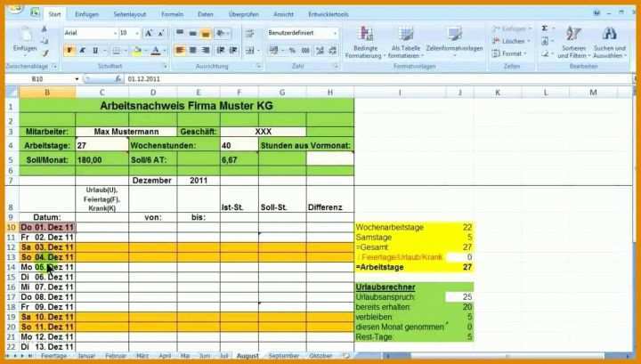The width and height of the screenshot is (641, 364).
Task: Click the large Einfügen paste icon
Action: (x=26, y=35)
